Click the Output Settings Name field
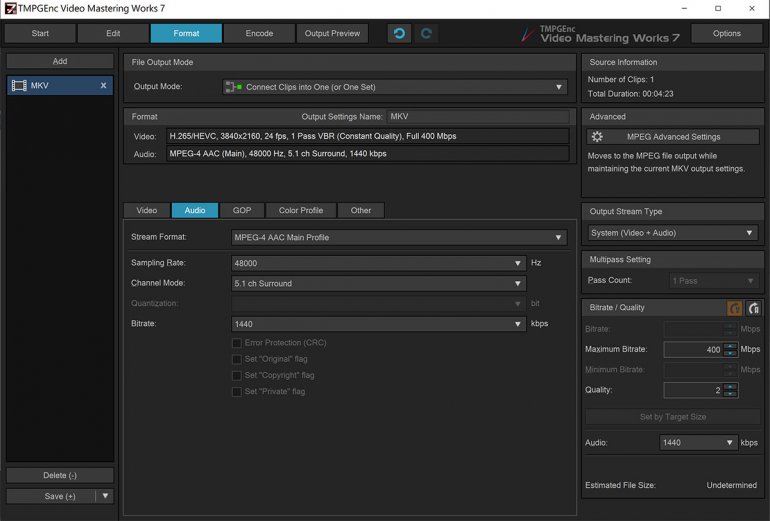The image size is (770, 521). [477, 117]
